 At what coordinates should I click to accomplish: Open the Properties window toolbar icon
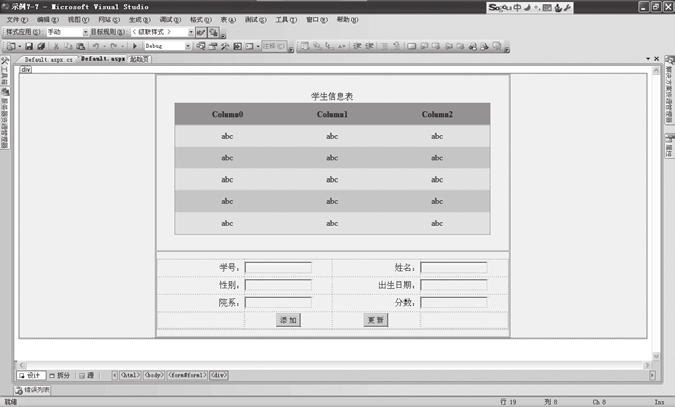pos(213,46)
